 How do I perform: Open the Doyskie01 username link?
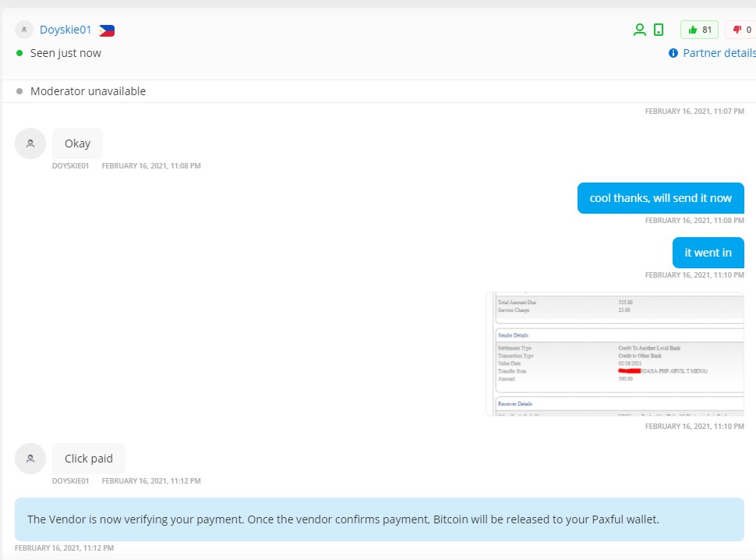click(x=65, y=30)
